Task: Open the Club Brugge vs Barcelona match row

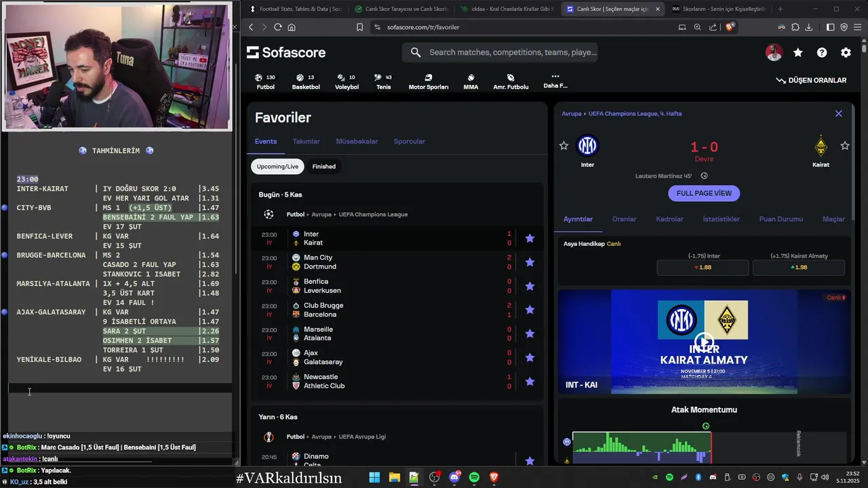Action: click(x=397, y=310)
